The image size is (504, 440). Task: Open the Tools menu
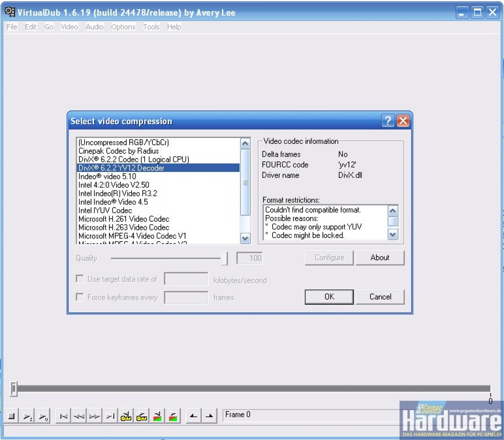click(152, 27)
